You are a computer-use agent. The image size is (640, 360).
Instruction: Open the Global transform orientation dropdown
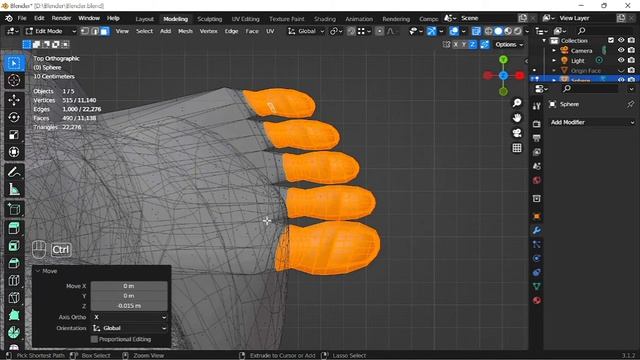tap(306, 31)
